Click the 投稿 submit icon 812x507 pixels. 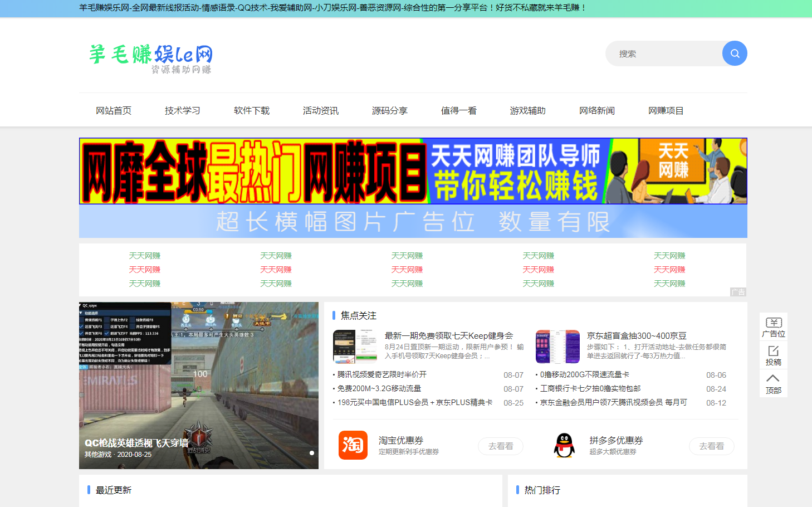(x=773, y=355)
